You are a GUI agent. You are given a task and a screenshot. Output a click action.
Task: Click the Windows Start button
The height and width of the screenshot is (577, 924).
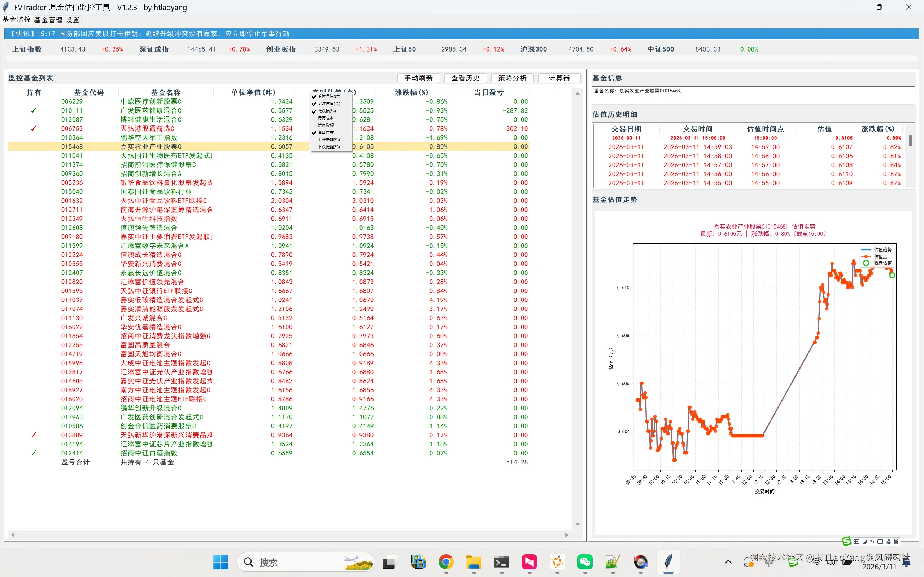click(x=220, y=562)
